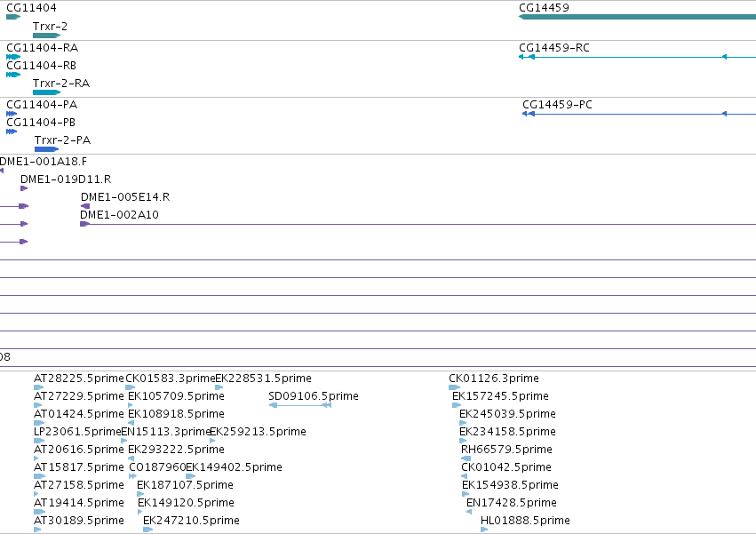
Task: Select the DME1-001A18.F feature label
Action: pos(44,162)
